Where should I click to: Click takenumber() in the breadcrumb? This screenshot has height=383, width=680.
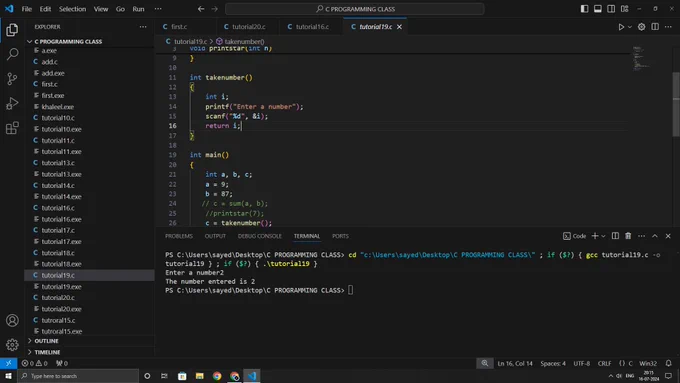(245, 42)
